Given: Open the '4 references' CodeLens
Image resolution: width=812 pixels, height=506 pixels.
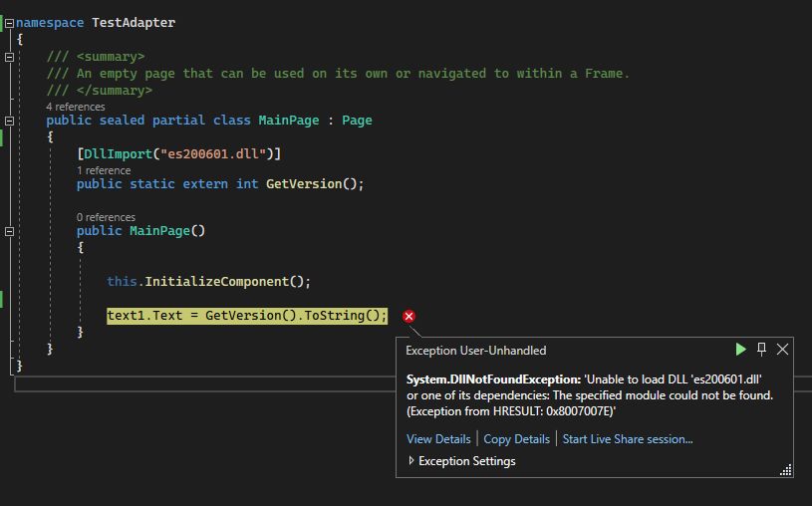Looking at the screenshot, I should (x=75, y=107).
